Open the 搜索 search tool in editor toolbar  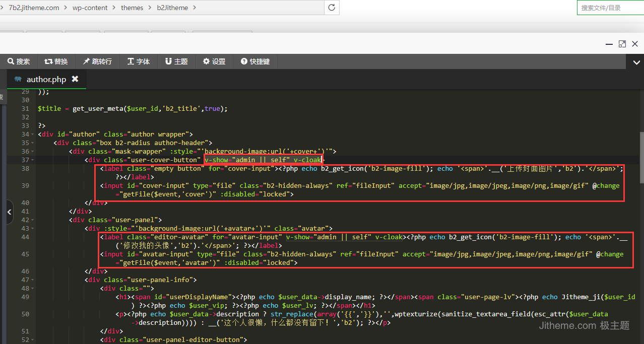tap(19, 61)
